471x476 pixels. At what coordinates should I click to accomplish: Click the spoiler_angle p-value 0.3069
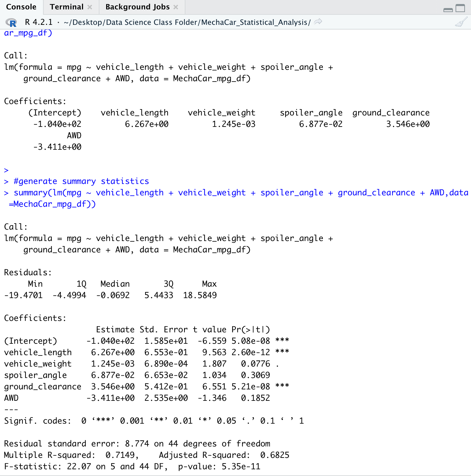(256, 375)
